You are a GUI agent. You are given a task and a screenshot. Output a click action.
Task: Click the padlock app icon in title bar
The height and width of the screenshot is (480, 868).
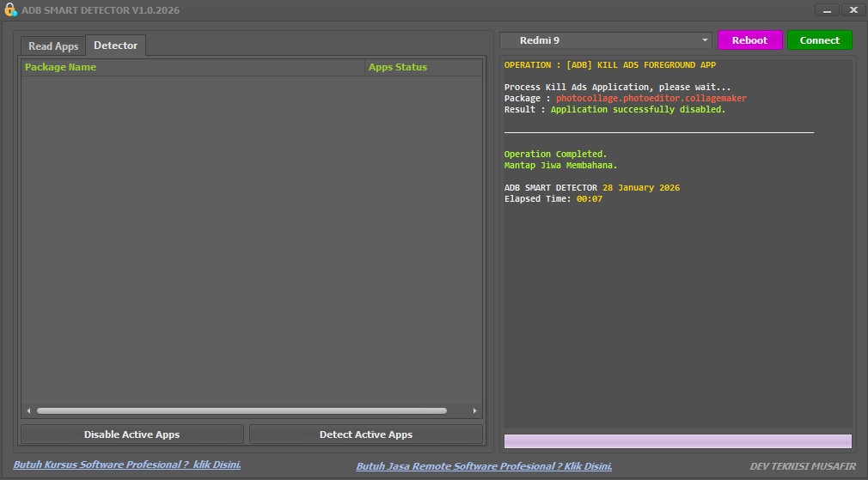tap(10, 10)
